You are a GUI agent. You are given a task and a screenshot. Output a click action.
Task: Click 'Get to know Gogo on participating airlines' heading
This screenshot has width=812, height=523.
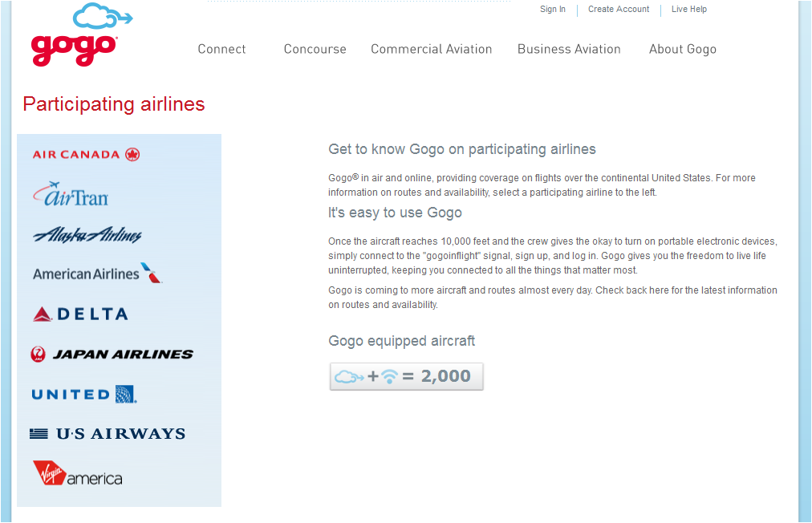coord(462,149)
